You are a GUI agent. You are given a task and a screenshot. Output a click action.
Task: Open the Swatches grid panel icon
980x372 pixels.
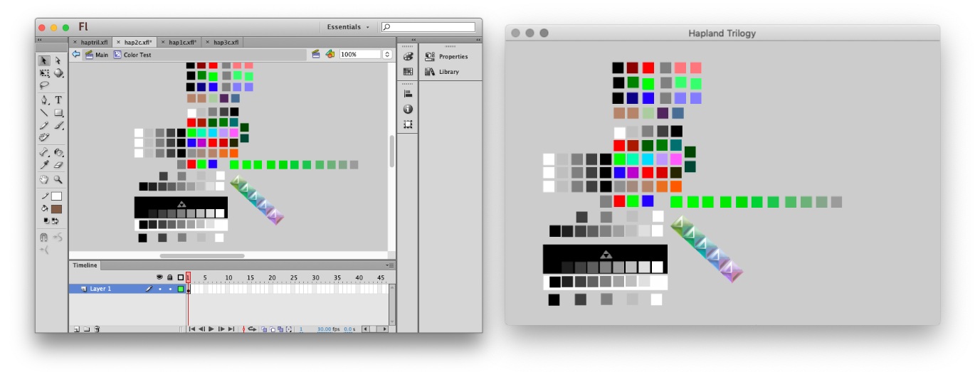pyautogui.click(x=408, y=72)
